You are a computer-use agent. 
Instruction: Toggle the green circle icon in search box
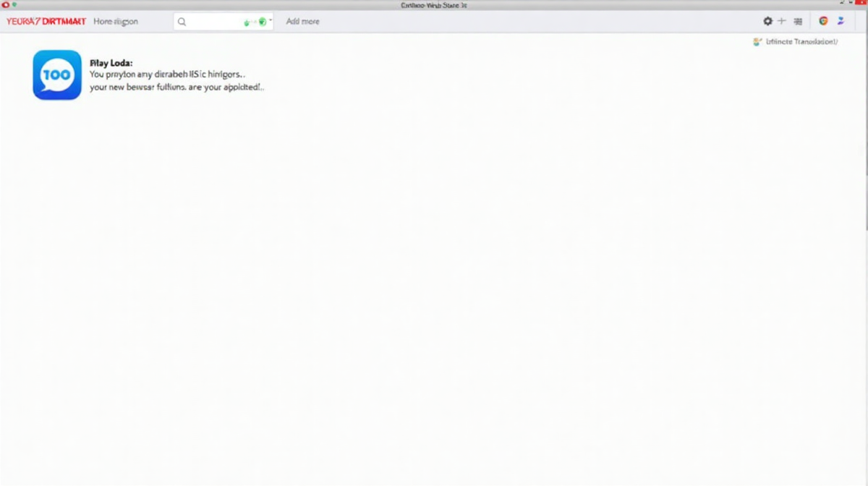pyautogui.click(x=262, y=22)
